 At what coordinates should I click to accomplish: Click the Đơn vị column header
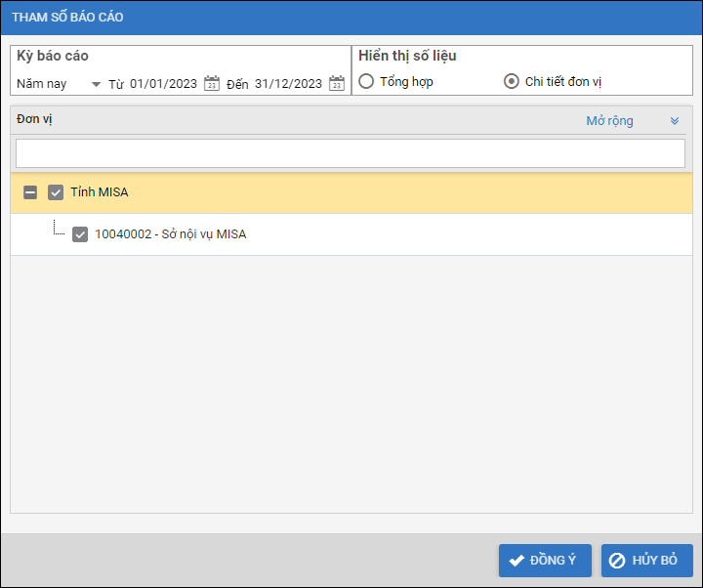click(x=36, y=119)
